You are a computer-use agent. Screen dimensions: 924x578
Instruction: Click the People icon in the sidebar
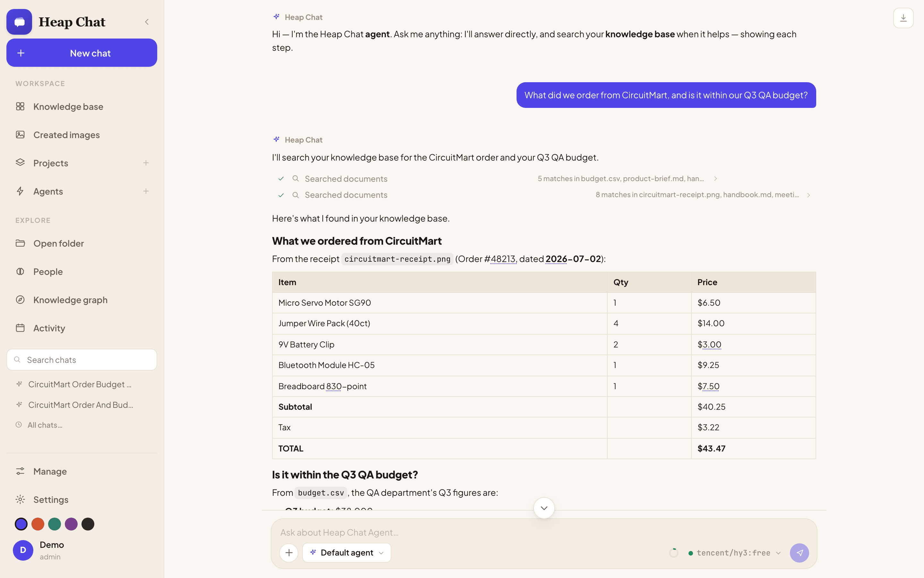(20, 271)
